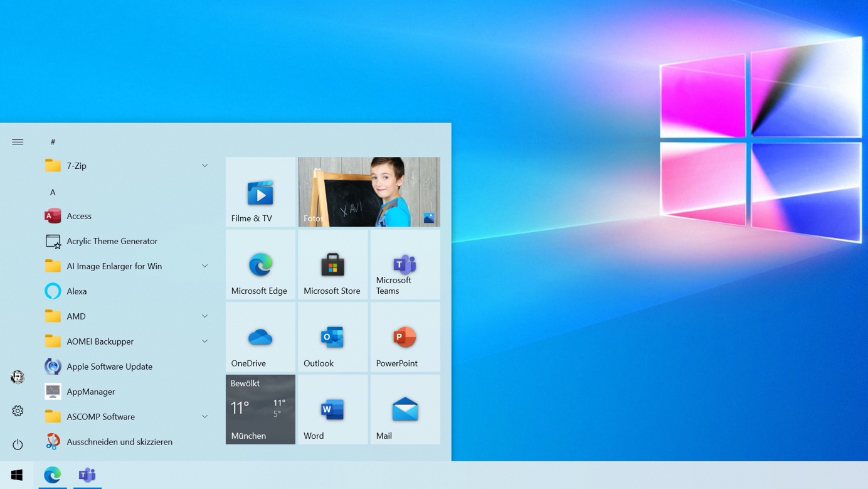This screenshot has height=489, width=868.
Task: Open Settings via the gear icon
Action: [18, 411]
